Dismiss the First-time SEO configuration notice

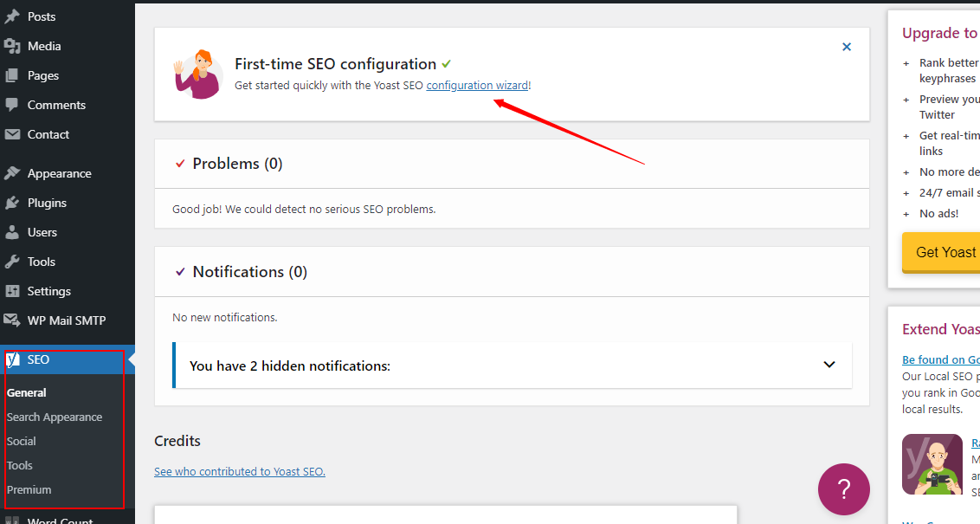tap(847, 47)
